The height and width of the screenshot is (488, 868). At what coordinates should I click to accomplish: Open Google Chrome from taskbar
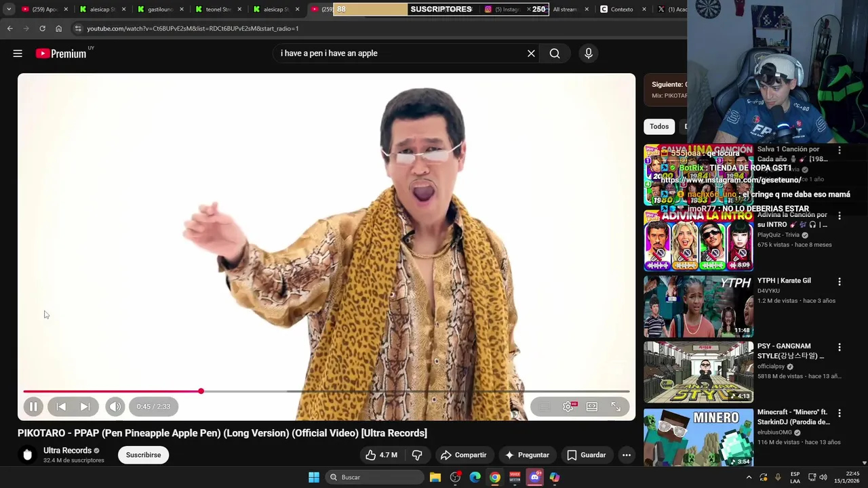(x=495, y=477)
